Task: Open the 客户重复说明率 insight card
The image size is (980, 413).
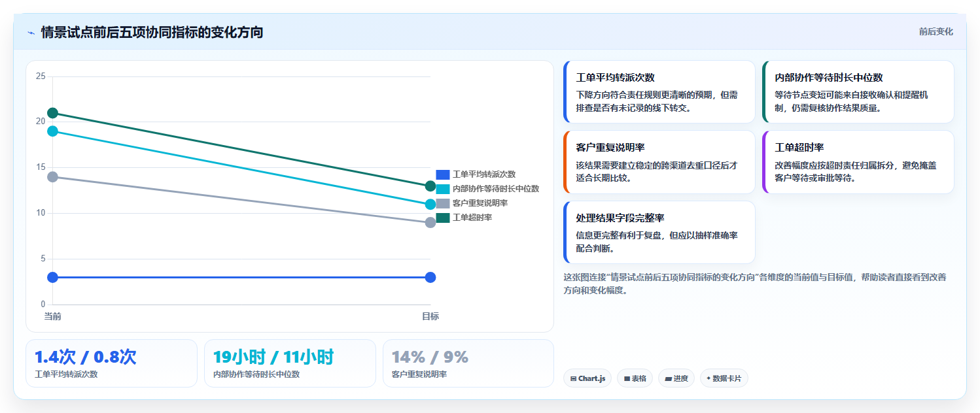Action: (659, 162)
